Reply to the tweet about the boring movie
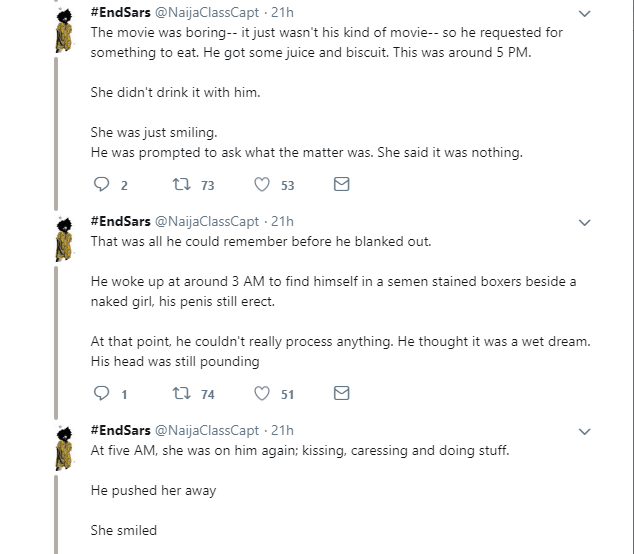Viewport: 634px width, 554px height. (100, 185)
